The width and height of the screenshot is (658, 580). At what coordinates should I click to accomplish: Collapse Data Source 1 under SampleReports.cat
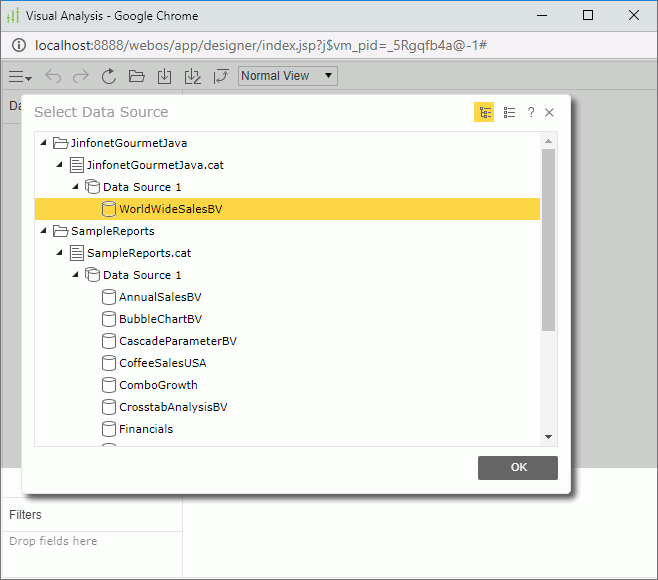coord(76,274)
